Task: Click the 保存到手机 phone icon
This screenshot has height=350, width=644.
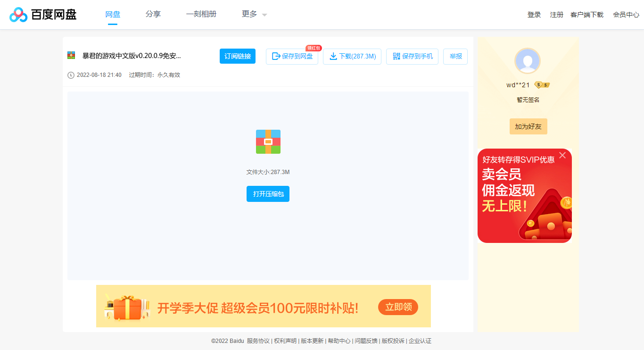Action: pos(396,56)
